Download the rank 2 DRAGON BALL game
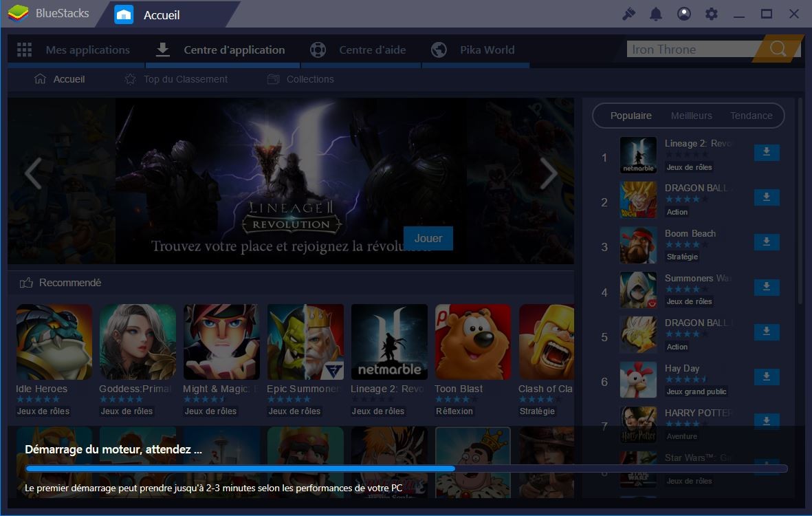 [767, 197]
